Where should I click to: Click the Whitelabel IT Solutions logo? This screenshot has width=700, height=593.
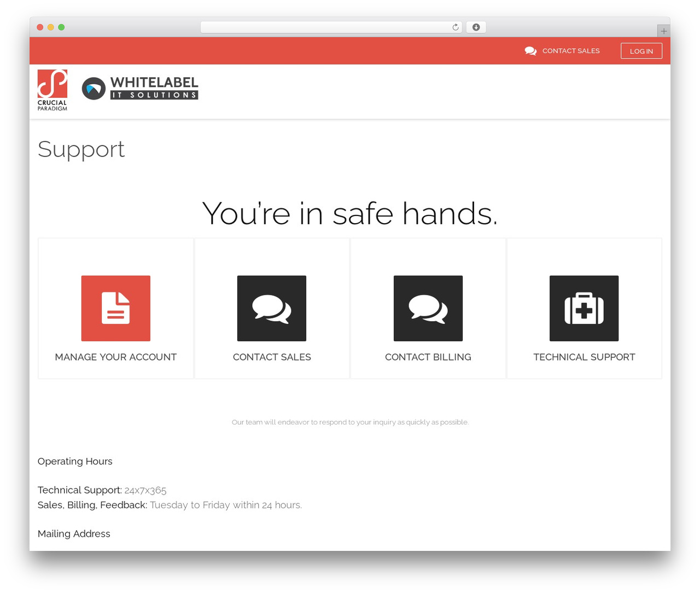[140, 88]
